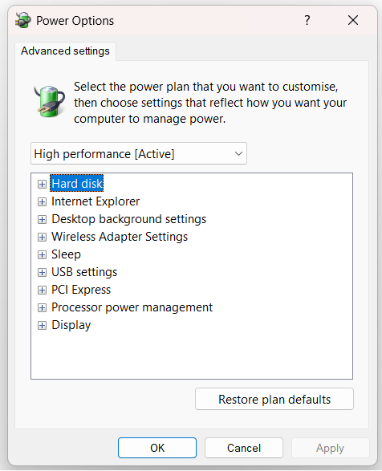Select the Internet Explorer label
The height and width of the screenshot is (471, 382).
click(x=95, y=201)
